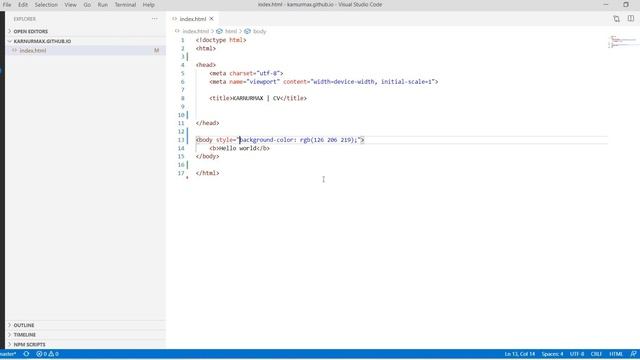Screen dimensions: 640x360
Task: Expand the NPM Scripts panel
Action: pos(86,344)
